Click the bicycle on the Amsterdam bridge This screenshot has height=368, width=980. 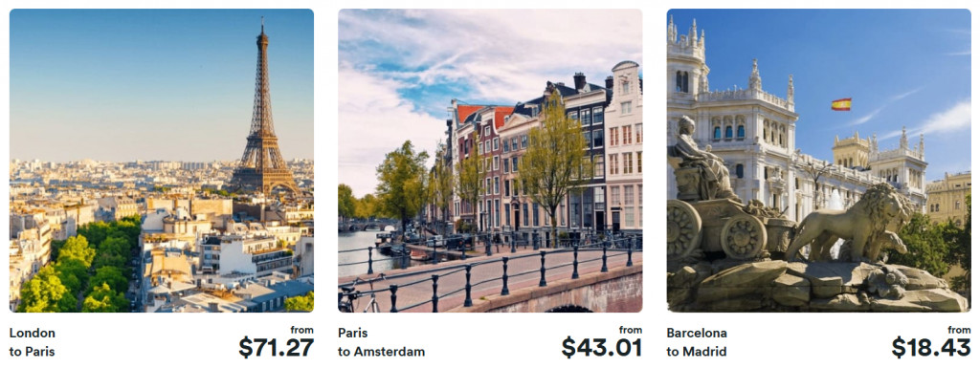(359, 295)
